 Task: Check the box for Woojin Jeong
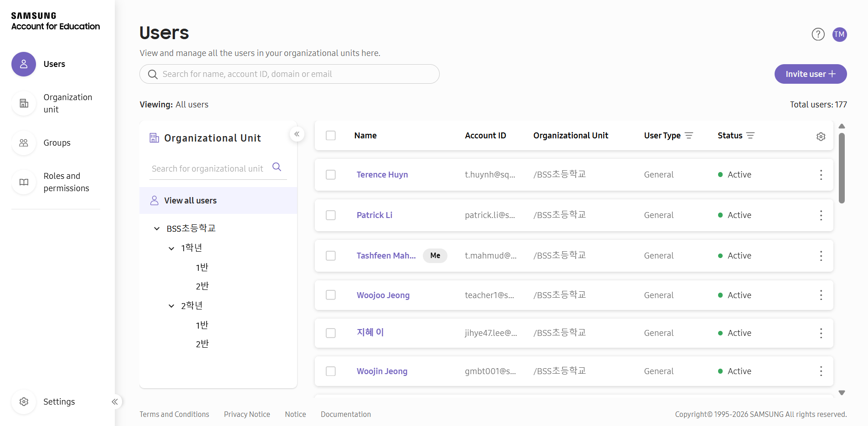click(331, 371)
